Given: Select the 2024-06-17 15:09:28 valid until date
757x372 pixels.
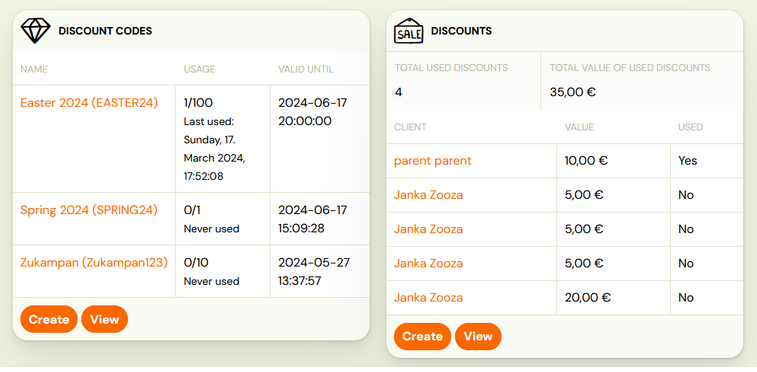Looking at the screenshot, I should (312, 219).
